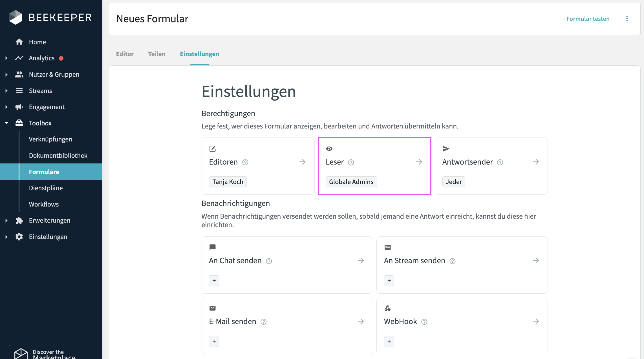Click the Formular testen link

pyautogui.click(x=588, y=19)
